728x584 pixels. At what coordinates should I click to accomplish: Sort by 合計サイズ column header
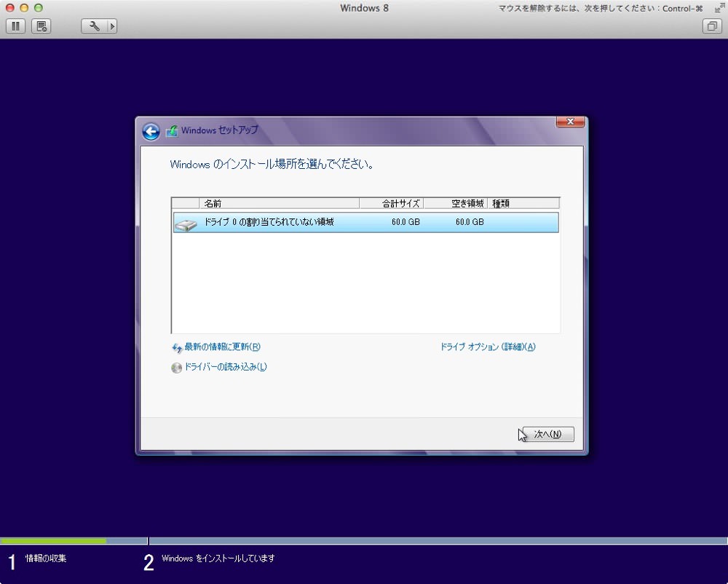(x=391, y=203)
